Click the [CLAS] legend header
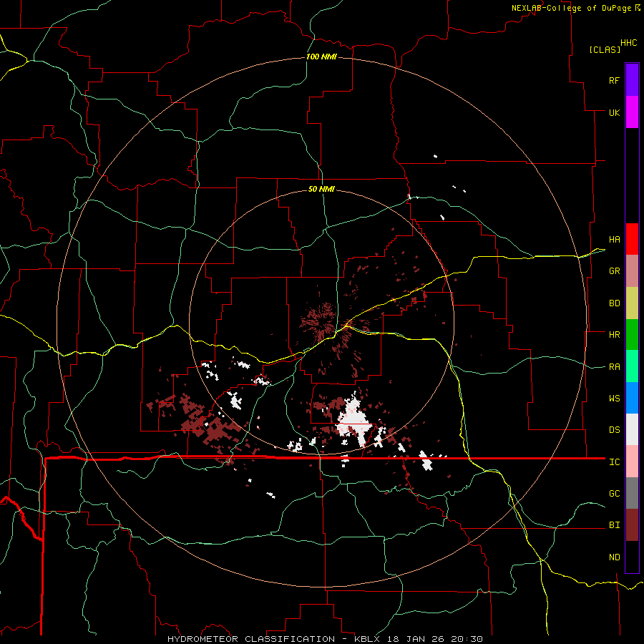The height and width of the screenshot is (644, 644). 605,49
